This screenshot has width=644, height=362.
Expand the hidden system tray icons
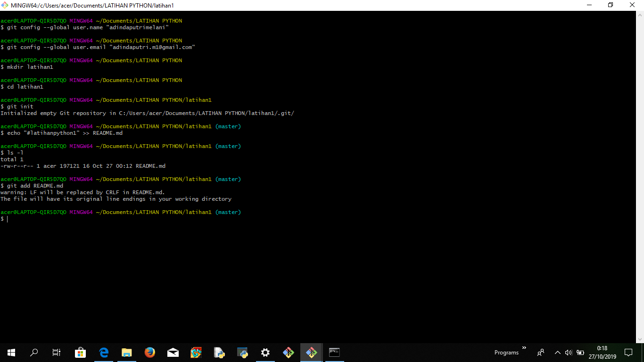[557, 352]
